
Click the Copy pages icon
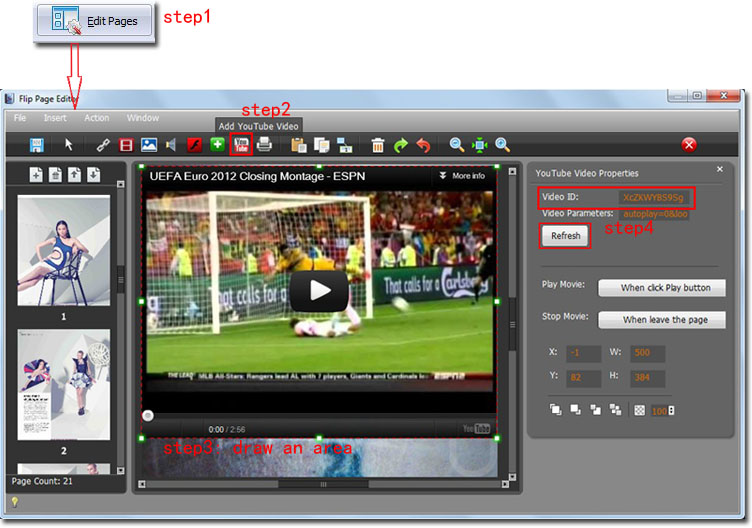click(321, 145)
